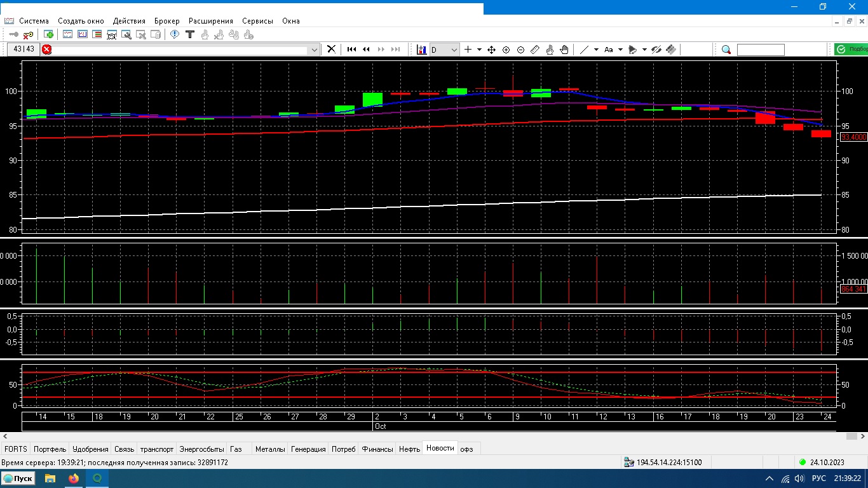Expand the crosshair cursor mode dropdown arrow

pyautogui.click(x=479, y=50)
